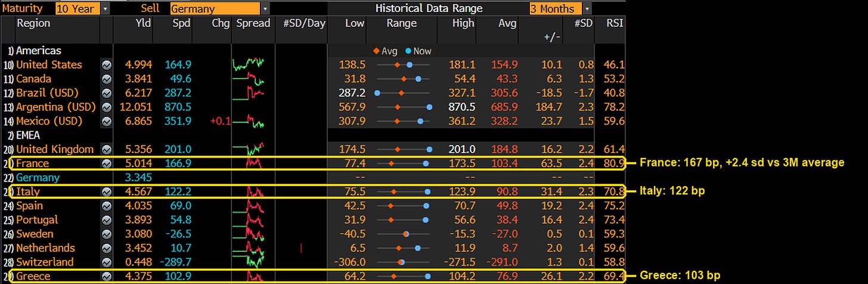Sort by the Region column header
This screenshot has width=868, height=284.
click(x=33, y=23)
